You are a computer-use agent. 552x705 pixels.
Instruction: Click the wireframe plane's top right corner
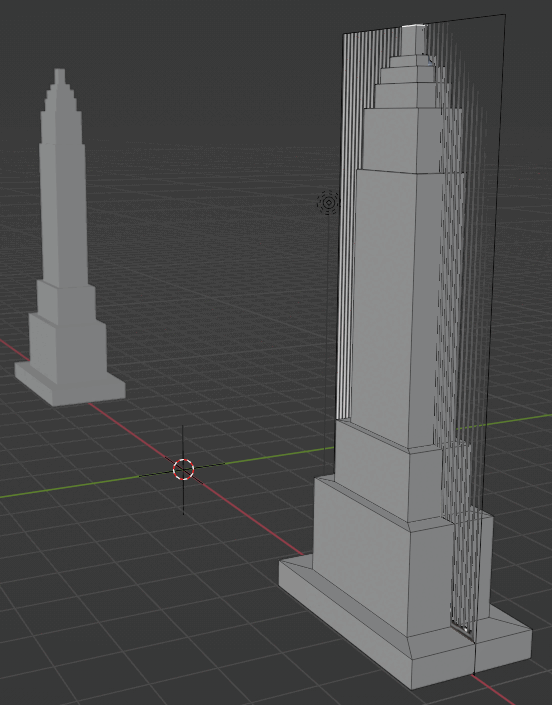(506, 15)
